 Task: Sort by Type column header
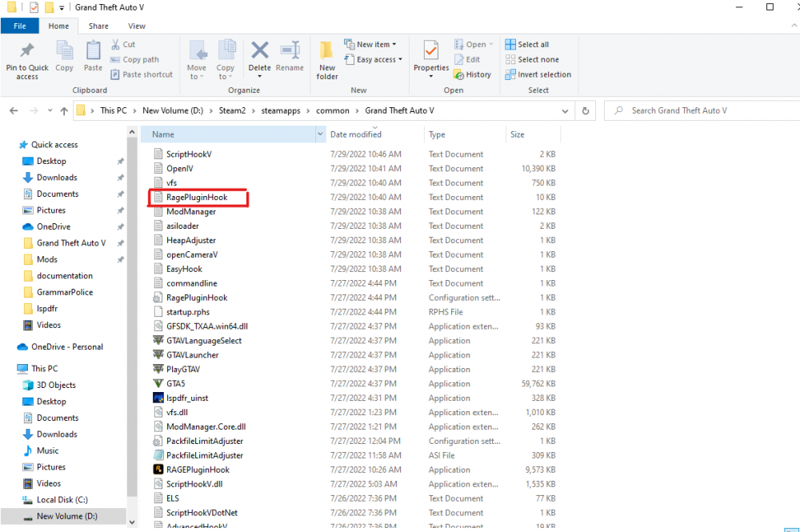(437, 134)
